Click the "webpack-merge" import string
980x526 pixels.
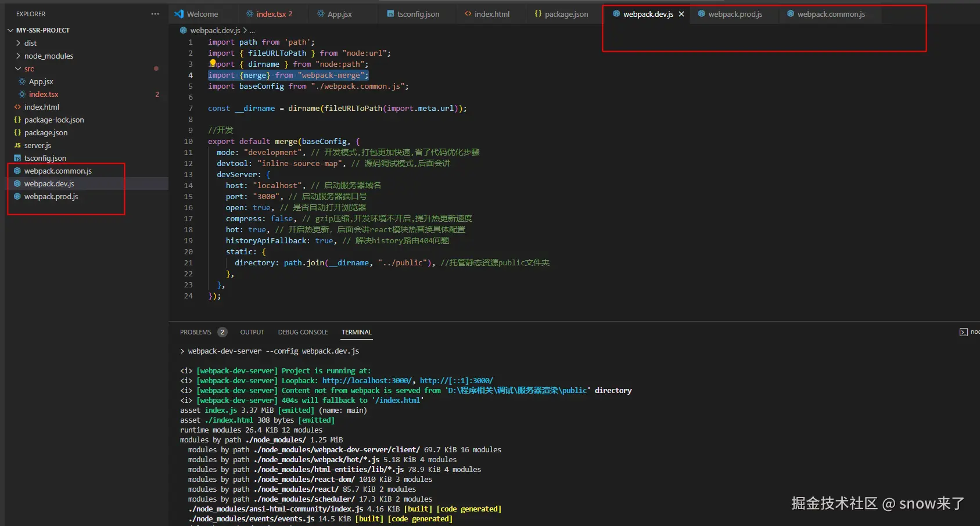tap(331, 75)
